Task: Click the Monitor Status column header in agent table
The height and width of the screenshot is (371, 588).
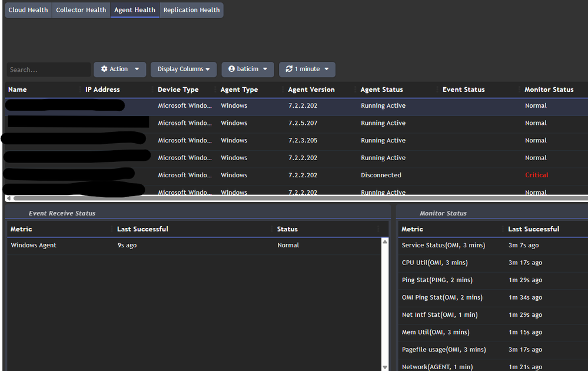Action: tap(549, 90)
